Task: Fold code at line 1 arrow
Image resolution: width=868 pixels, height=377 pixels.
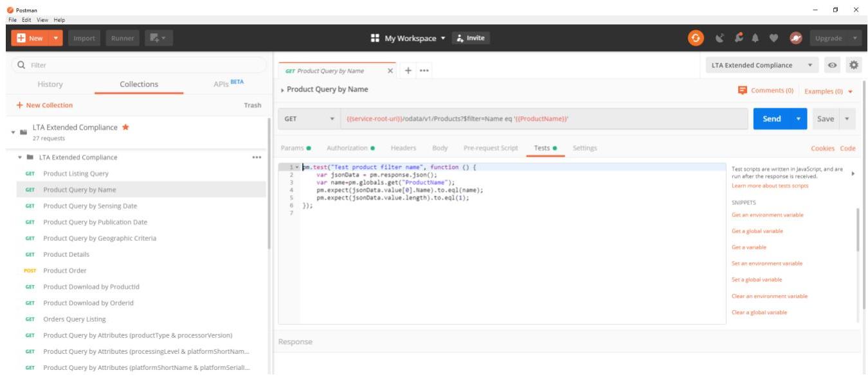Action: pos(297,167)
